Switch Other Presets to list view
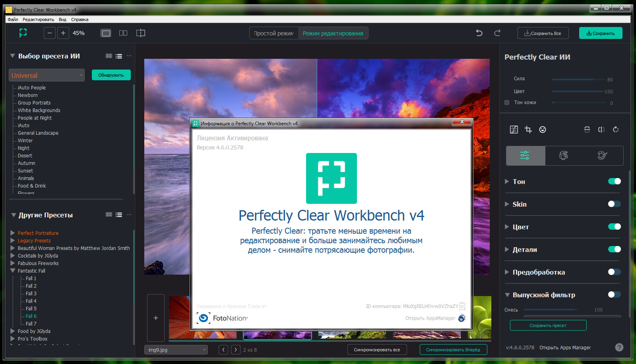The width and height of the screenshot is (636, 364). coord(119,215)
